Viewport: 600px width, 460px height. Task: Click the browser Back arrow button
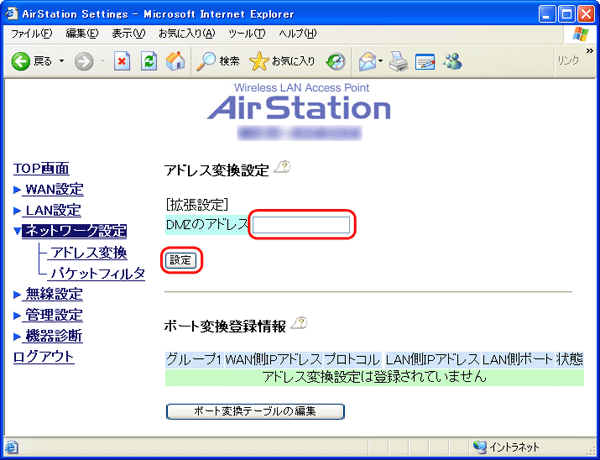pos(20,61)
